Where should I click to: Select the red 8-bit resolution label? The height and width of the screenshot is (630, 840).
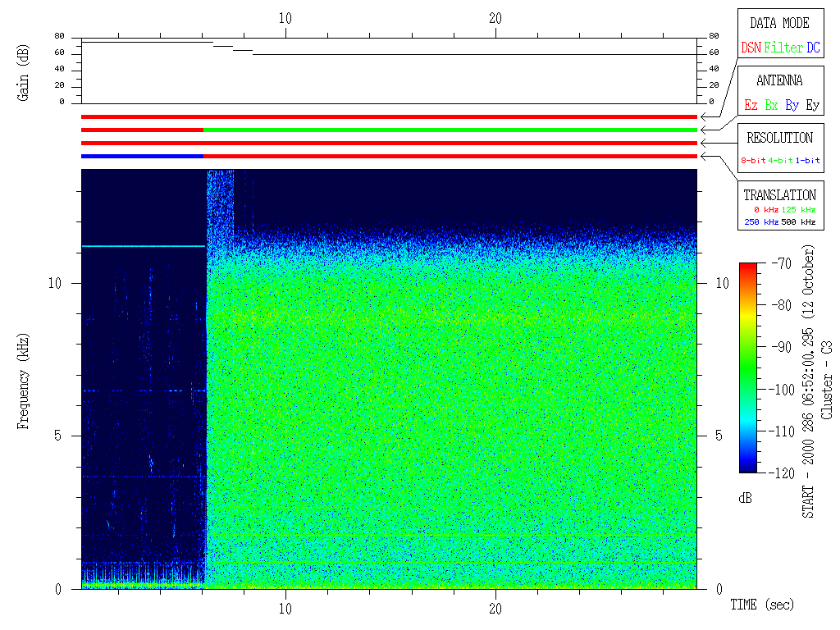[753, 161]
